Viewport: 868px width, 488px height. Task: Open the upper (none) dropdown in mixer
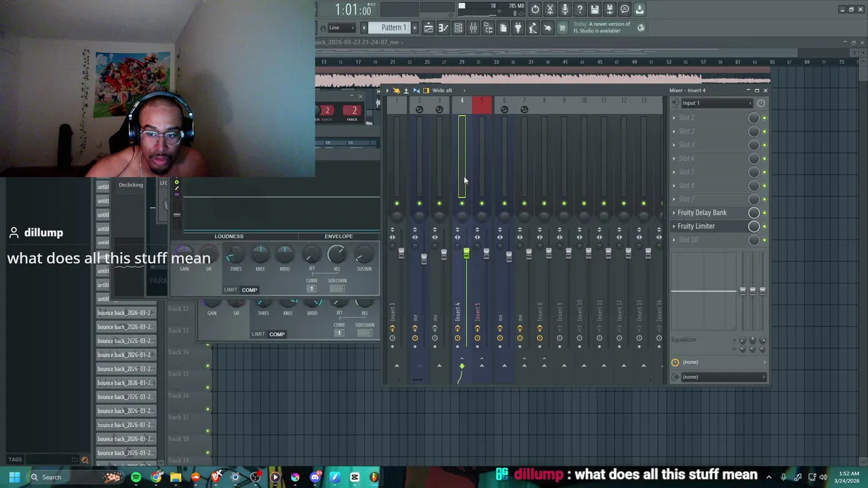724,362
